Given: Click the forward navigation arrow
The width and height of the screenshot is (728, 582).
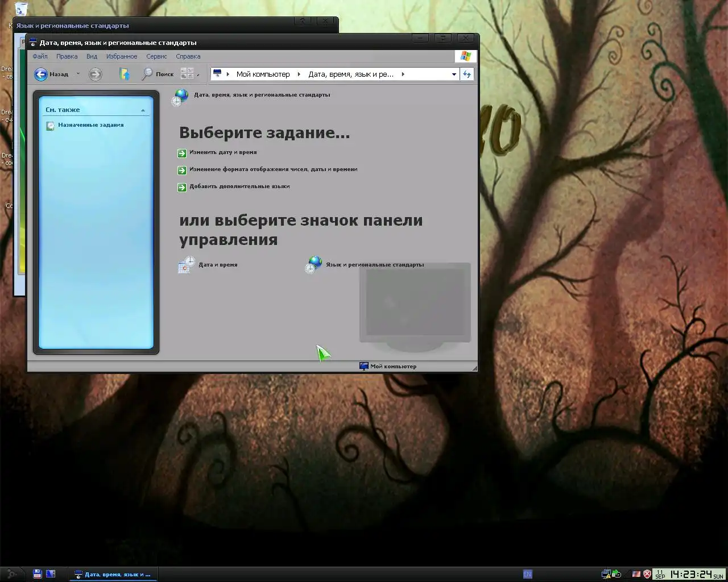Looking at the screenshot, I should [96, 74].
